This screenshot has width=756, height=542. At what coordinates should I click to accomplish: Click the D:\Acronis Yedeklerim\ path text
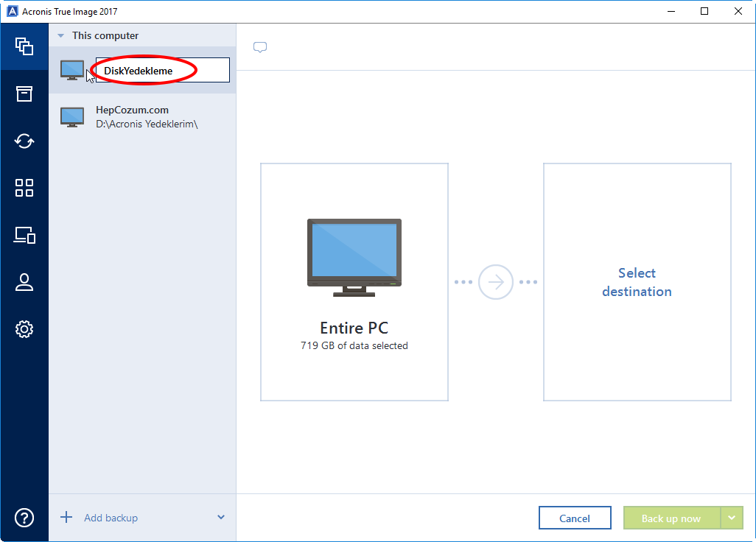point(147,124)
